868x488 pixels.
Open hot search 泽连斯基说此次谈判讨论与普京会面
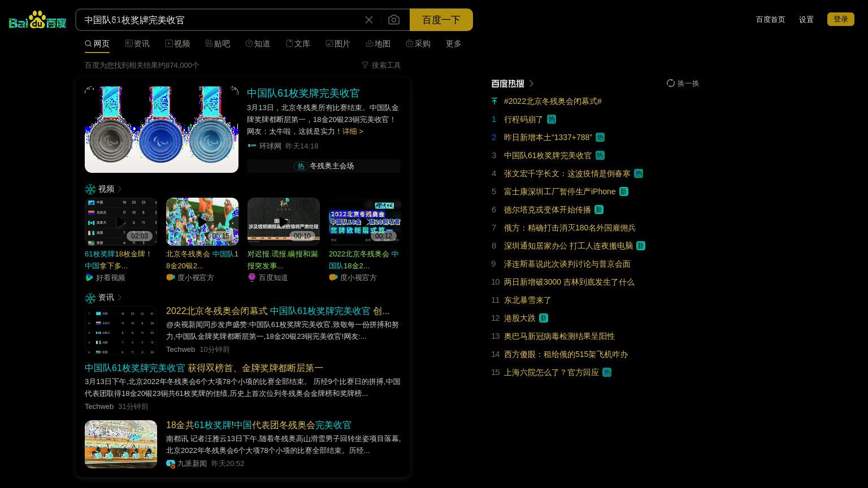[567, 264]
